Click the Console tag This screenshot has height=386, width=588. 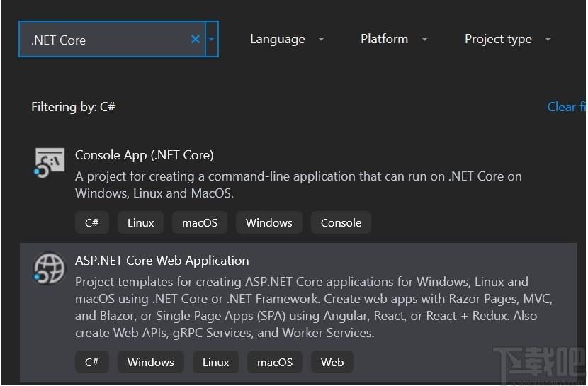pos(341,222)
